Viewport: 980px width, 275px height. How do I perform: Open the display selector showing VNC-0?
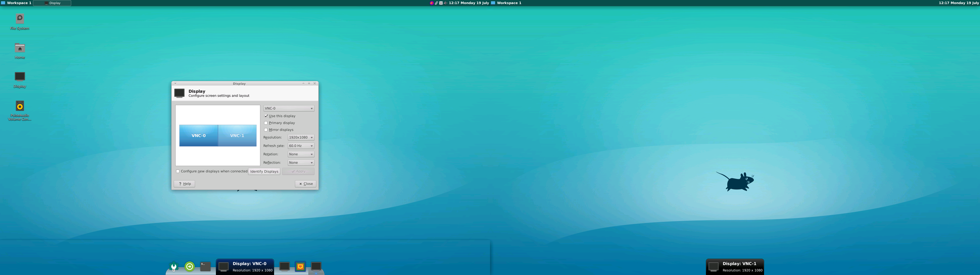pyautogui.click(x=288, y=108)
